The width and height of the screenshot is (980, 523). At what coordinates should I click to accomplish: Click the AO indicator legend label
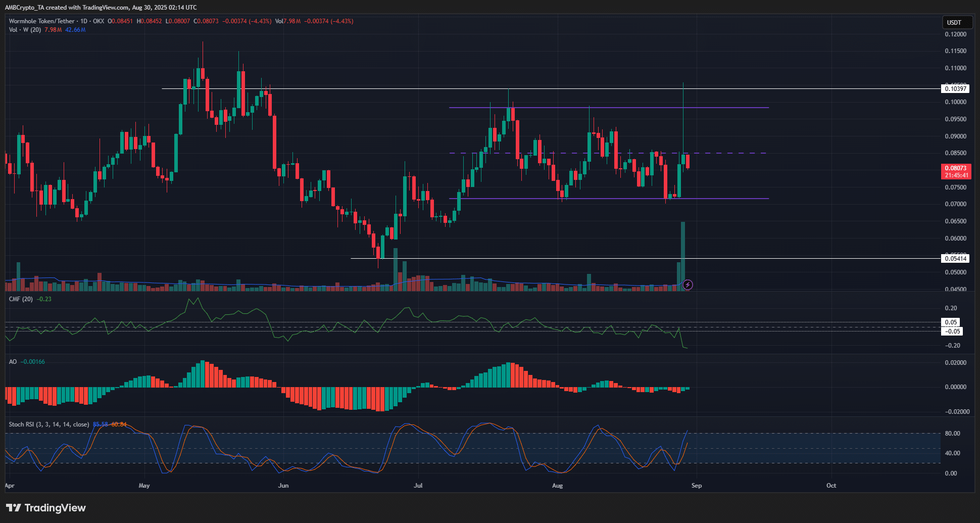pyautogui.click(x=13, y=362)
